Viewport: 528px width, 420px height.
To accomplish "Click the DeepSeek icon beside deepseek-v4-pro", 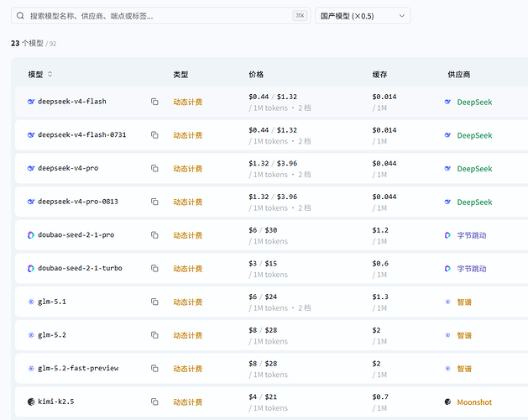I will pos(31,168).
